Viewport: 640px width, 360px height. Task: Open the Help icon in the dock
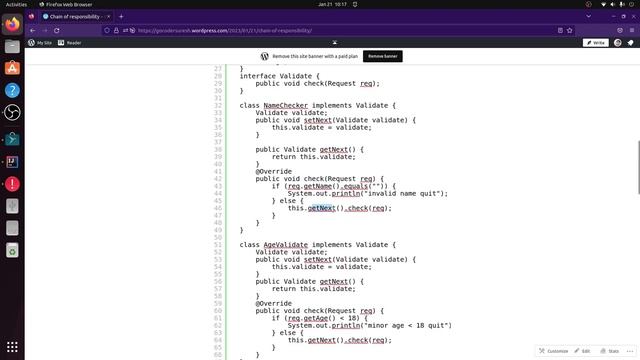pyautogui.click(x=12, y=90)
